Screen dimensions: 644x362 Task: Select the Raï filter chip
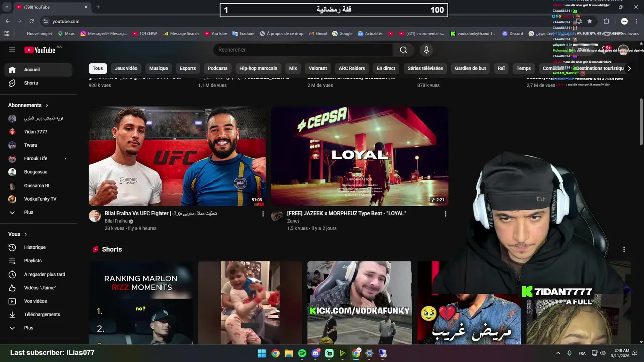pyautogui.click(x=501, y=68)
